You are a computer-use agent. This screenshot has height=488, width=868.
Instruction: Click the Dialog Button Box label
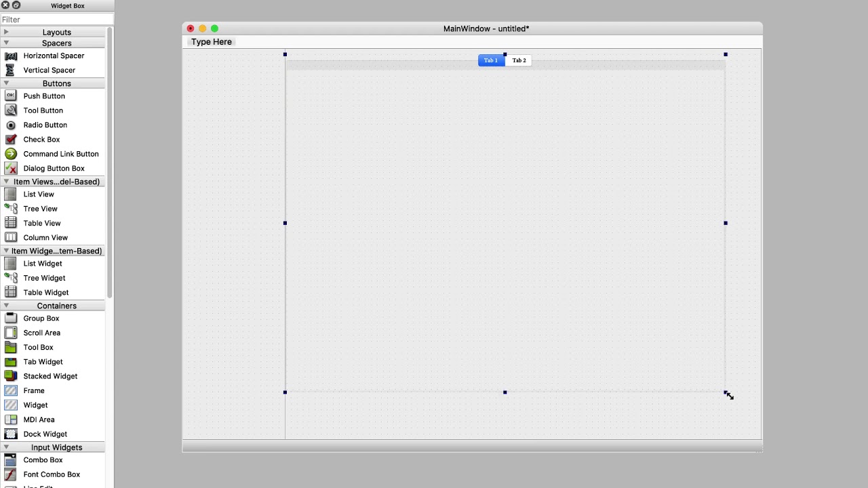click(54, 168)
